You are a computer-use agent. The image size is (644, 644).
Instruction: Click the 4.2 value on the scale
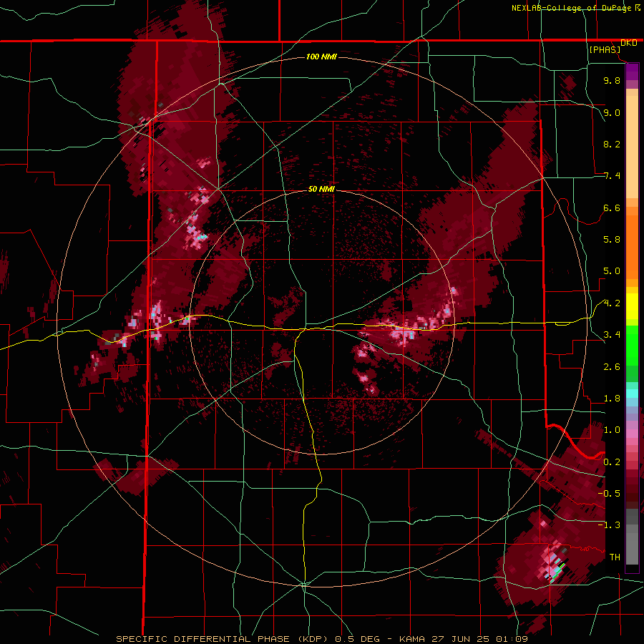tap(612, 303)
